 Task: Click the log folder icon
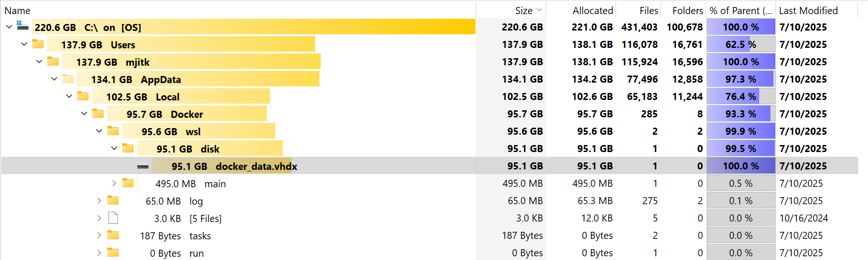click(x=113, y=201)
